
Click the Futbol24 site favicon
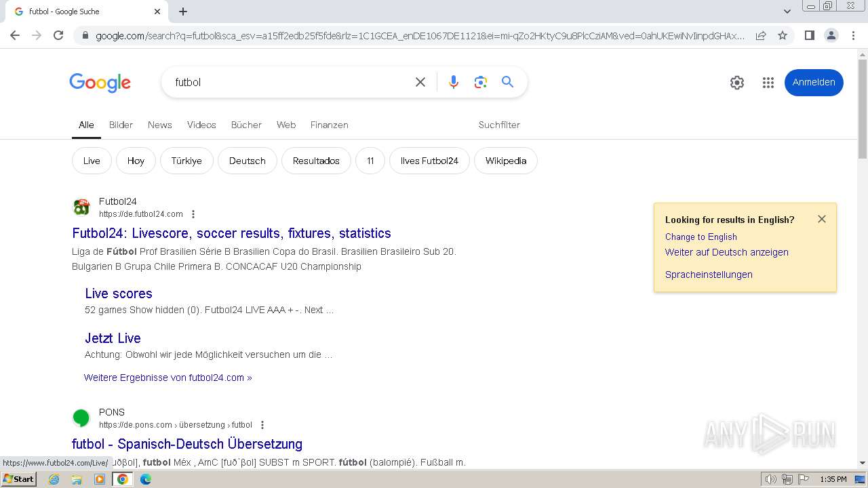click(x=81, y=207)
